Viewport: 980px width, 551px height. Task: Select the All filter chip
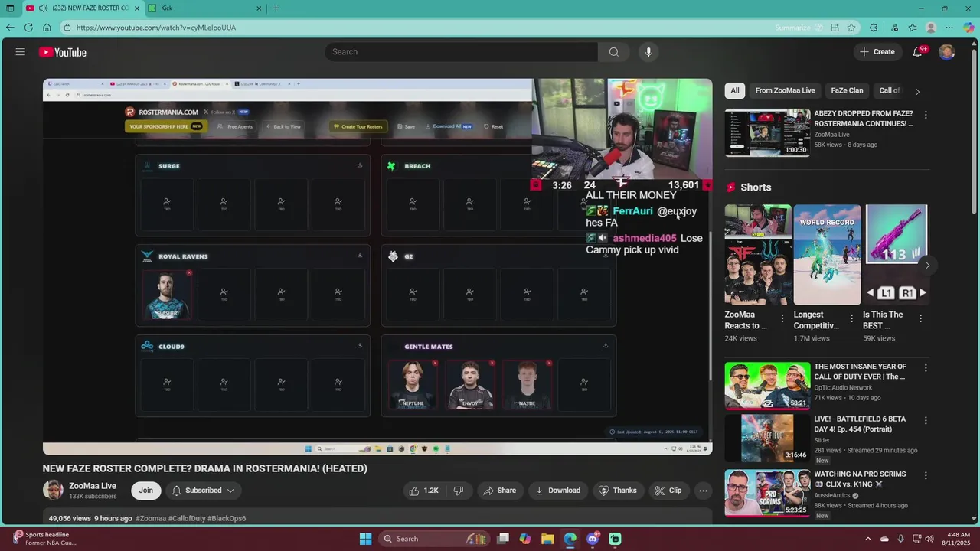coord(735,90)
